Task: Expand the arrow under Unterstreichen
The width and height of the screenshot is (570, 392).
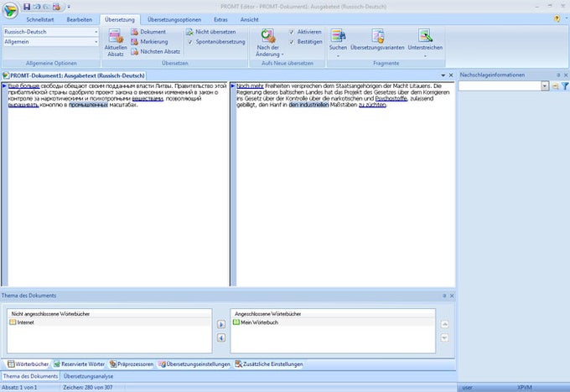Action: (x=425, y=56)
